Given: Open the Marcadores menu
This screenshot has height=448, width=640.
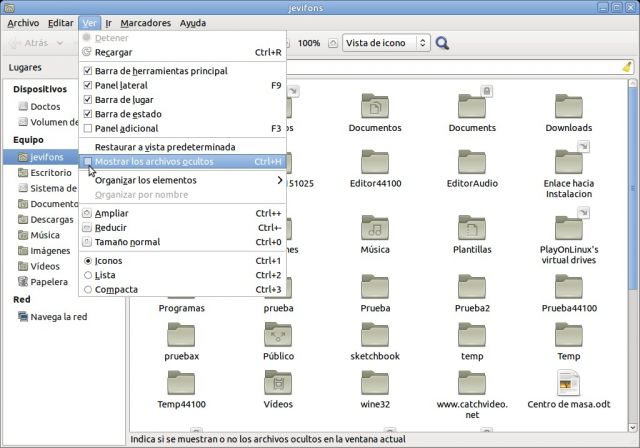Looking at the screenshot, I should click(x=146, y=23).
